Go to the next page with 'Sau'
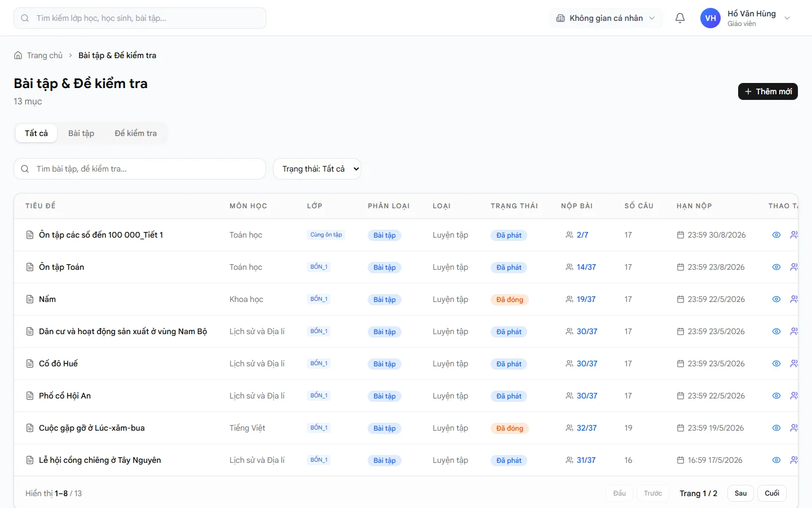Image resolution: width=812 pixels, height=508 pixels. tap(740, 493)
